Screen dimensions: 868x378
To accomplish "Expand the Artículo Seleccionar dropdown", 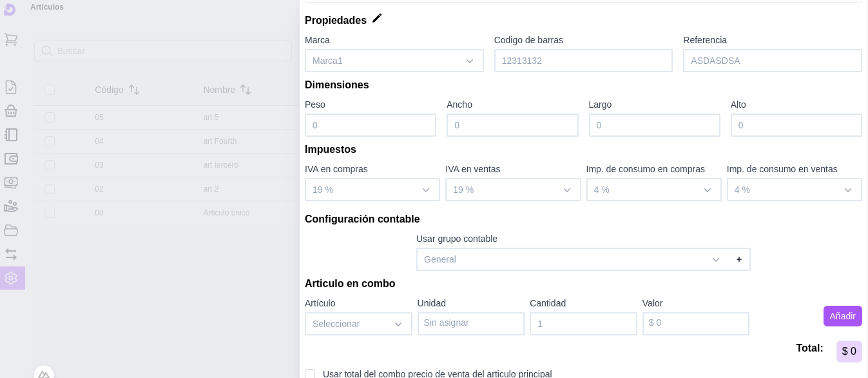I will coord(358,324).
